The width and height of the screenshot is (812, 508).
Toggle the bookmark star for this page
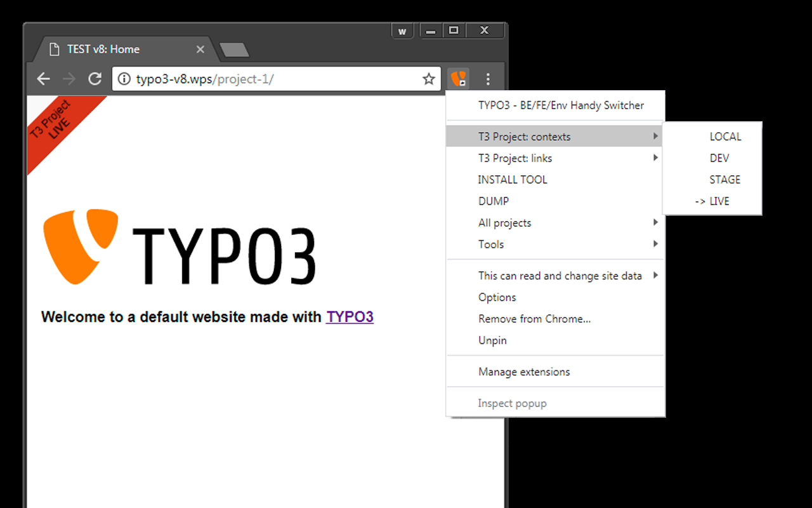click(428, 79)
